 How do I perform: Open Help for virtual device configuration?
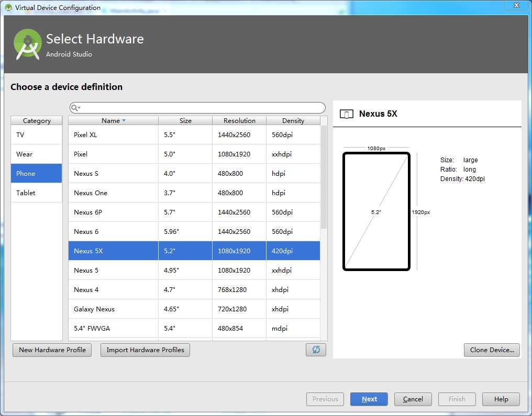pos(501,399)
